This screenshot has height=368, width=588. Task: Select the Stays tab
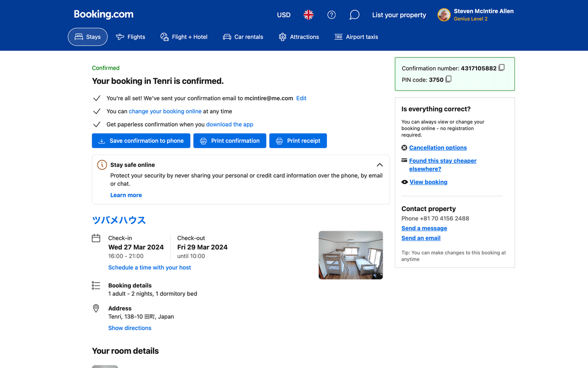pos(88,37)
